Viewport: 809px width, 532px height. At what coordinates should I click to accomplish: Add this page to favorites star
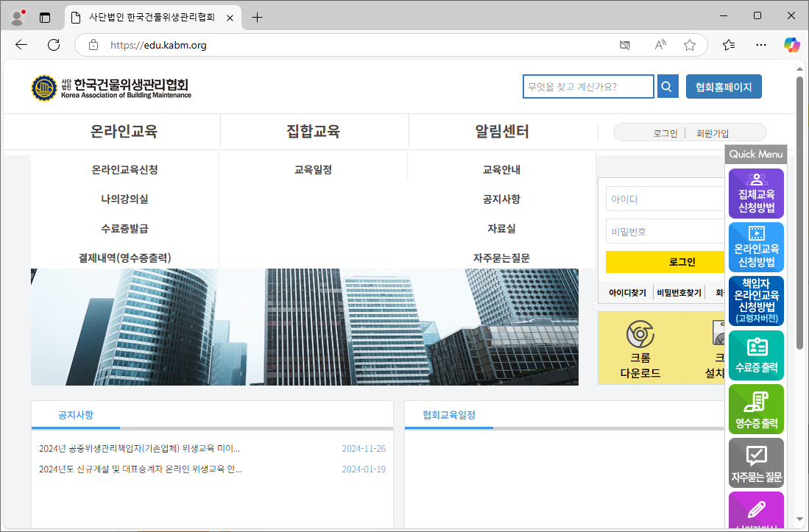pos(690,45)
